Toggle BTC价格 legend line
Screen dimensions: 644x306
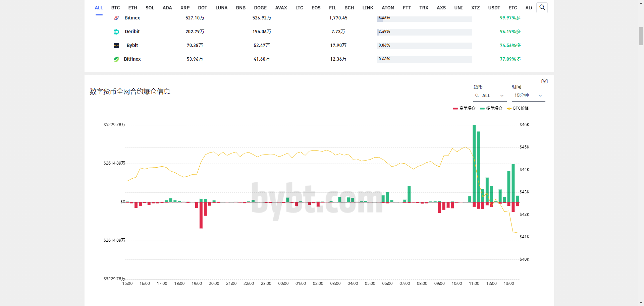[518, 108]
